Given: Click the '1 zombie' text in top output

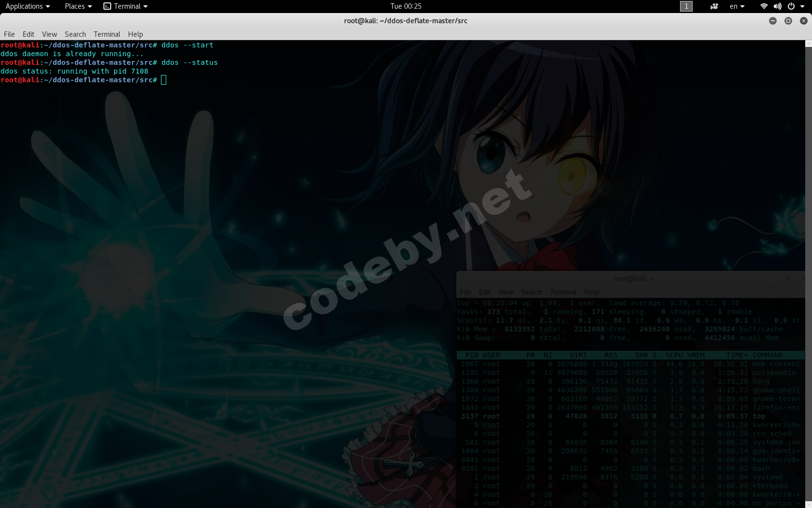Looking at the screenshot, I should tap(735, 312).
